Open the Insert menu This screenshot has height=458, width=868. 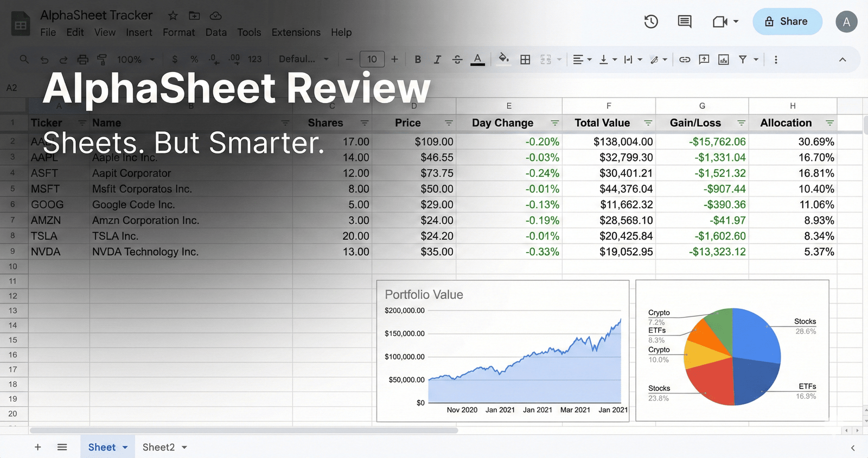point(139,33)
